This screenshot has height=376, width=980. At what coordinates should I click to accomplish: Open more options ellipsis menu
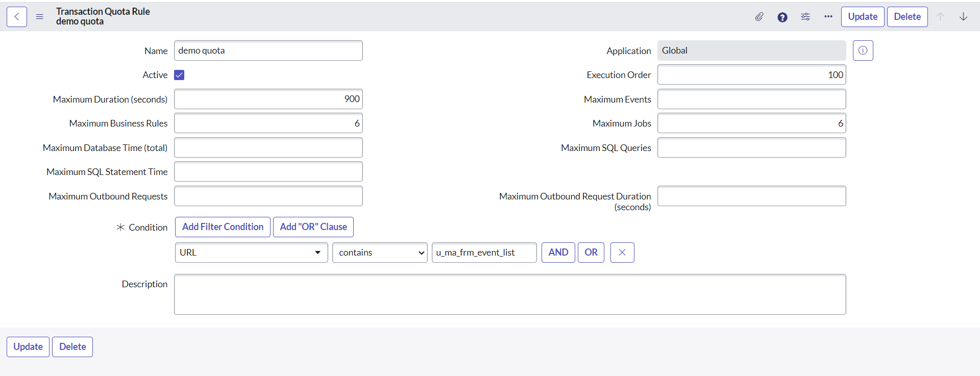pos(828,17)
